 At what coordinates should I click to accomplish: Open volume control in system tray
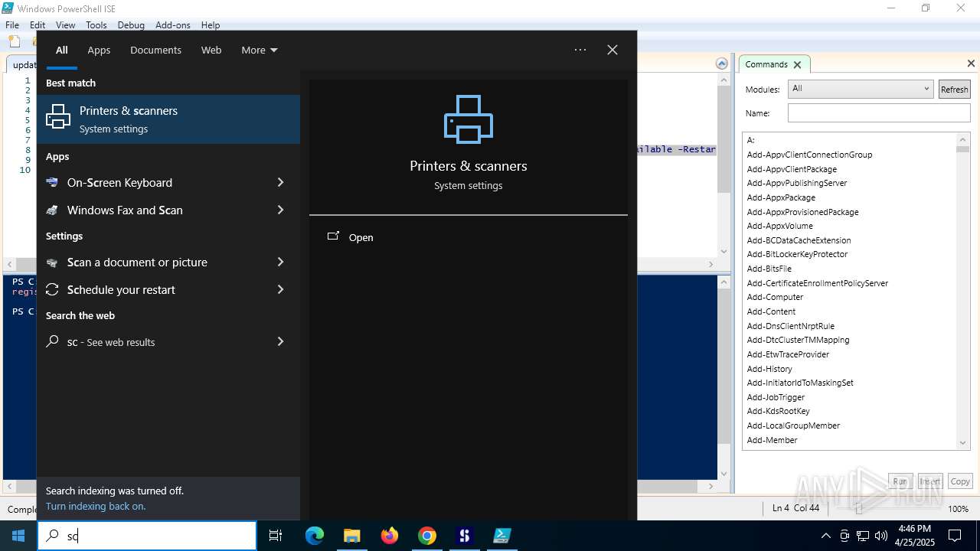pyautogui.click(x=881, y=536)
